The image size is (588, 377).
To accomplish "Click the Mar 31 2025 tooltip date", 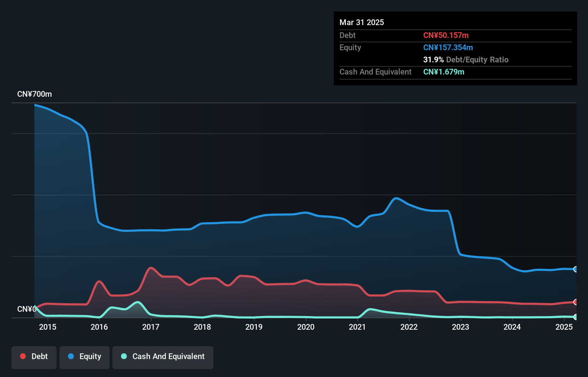I will (x=362, y=22).
